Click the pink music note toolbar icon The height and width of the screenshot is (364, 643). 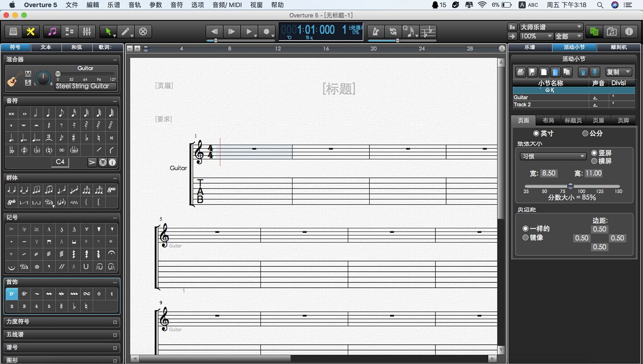(52, 32)
